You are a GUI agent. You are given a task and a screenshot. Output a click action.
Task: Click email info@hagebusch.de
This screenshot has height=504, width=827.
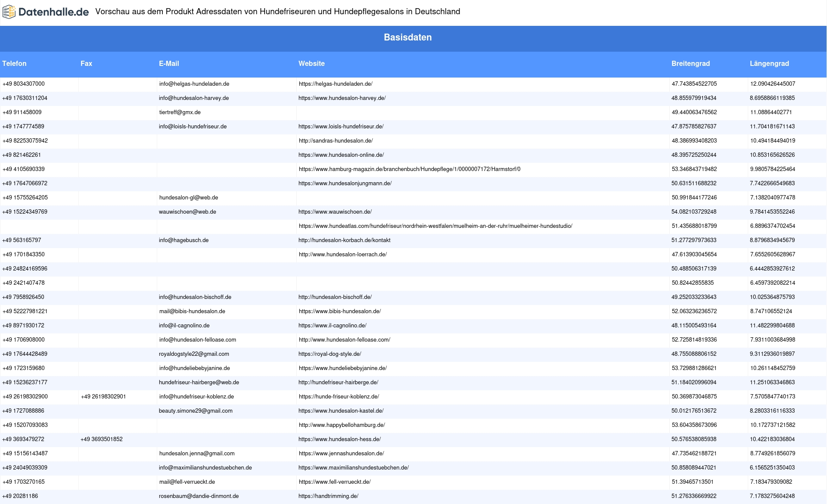tap(184, 240)
